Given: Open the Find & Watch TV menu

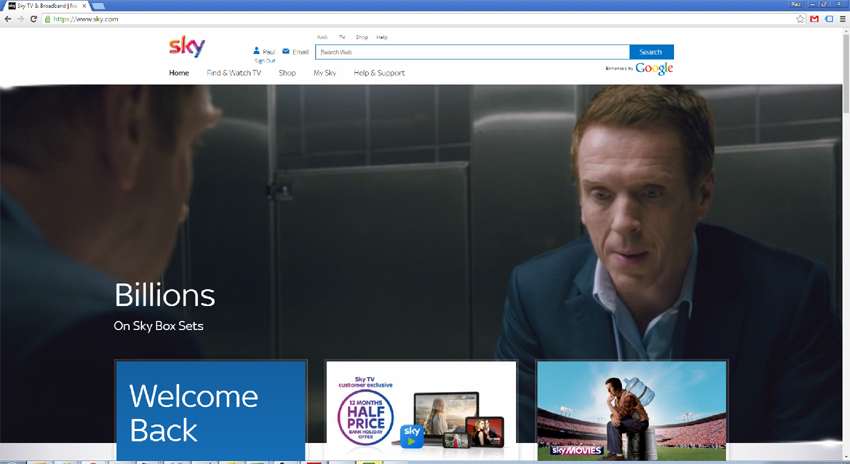Looking at the screenshot, I should coord(234,73).
